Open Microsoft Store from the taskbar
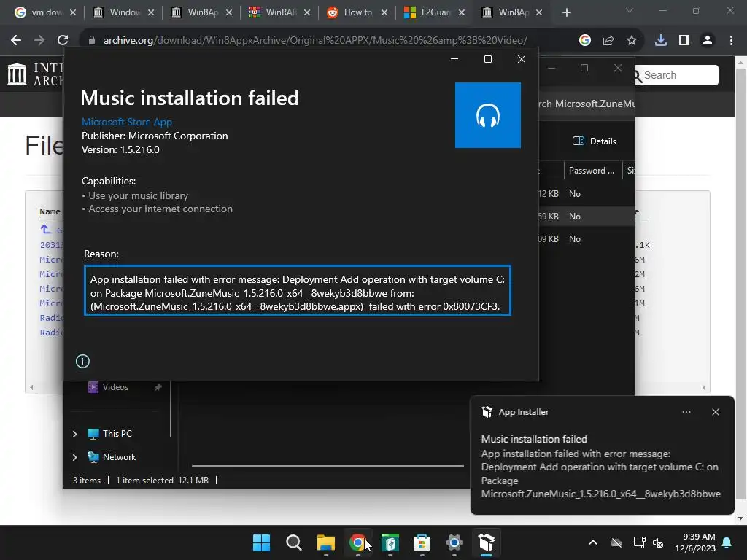747x560 pixels. pos(422,542)
